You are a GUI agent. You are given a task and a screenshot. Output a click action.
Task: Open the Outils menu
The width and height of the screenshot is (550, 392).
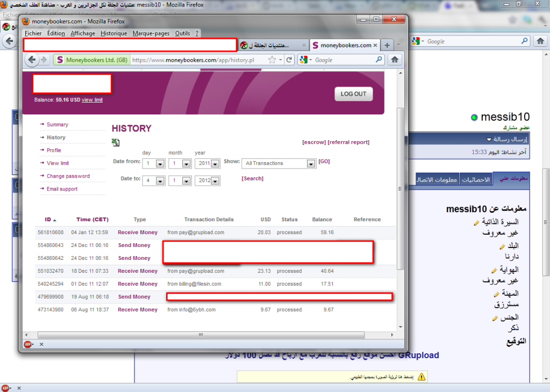182,33
